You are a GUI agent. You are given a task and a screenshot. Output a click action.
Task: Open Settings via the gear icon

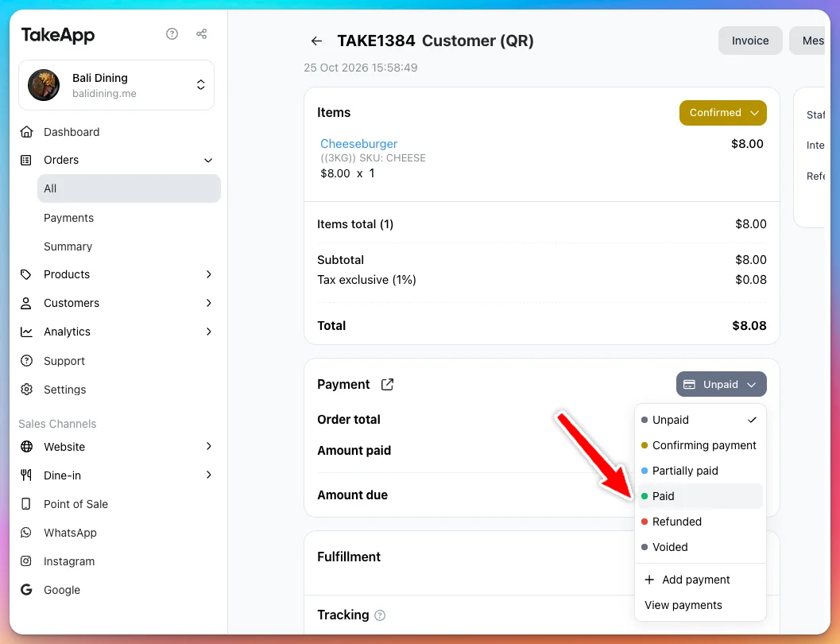pos(26,390)
